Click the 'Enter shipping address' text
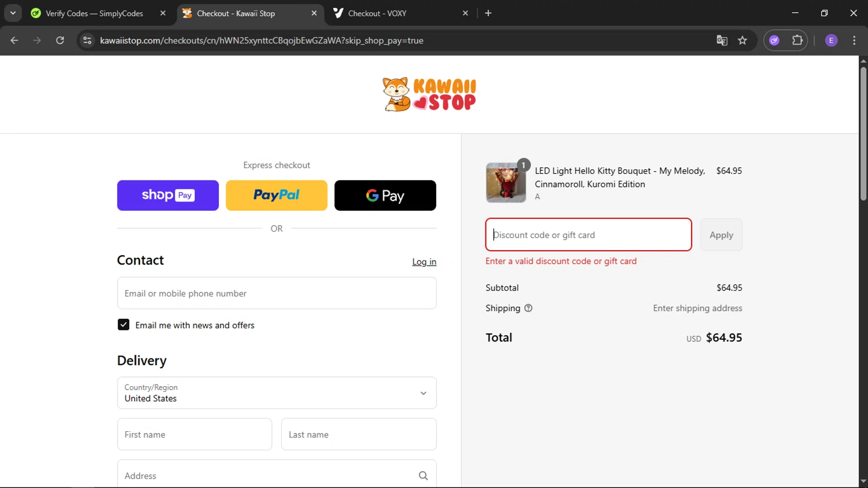 [697, 308]
